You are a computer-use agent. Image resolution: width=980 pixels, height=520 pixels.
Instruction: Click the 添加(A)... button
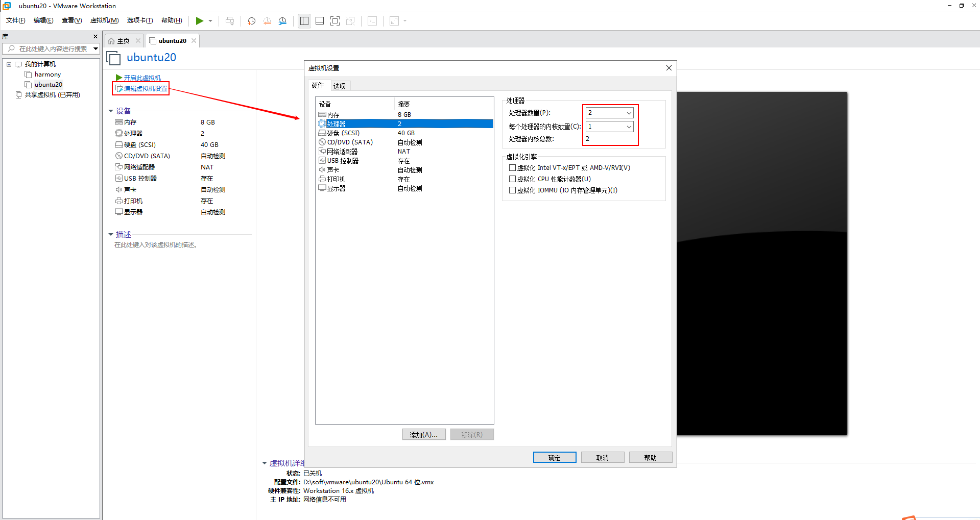pyautogui.click(x=424, y=435)
